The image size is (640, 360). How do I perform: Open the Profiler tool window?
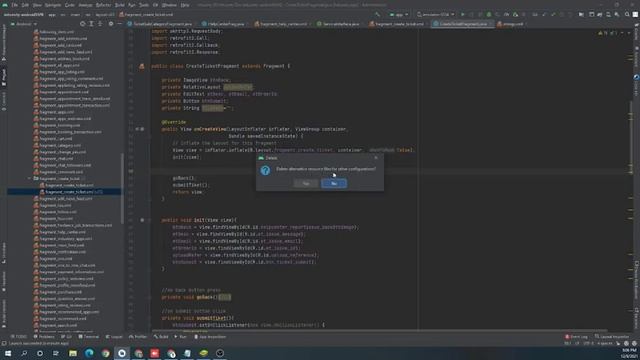[138, 337]
